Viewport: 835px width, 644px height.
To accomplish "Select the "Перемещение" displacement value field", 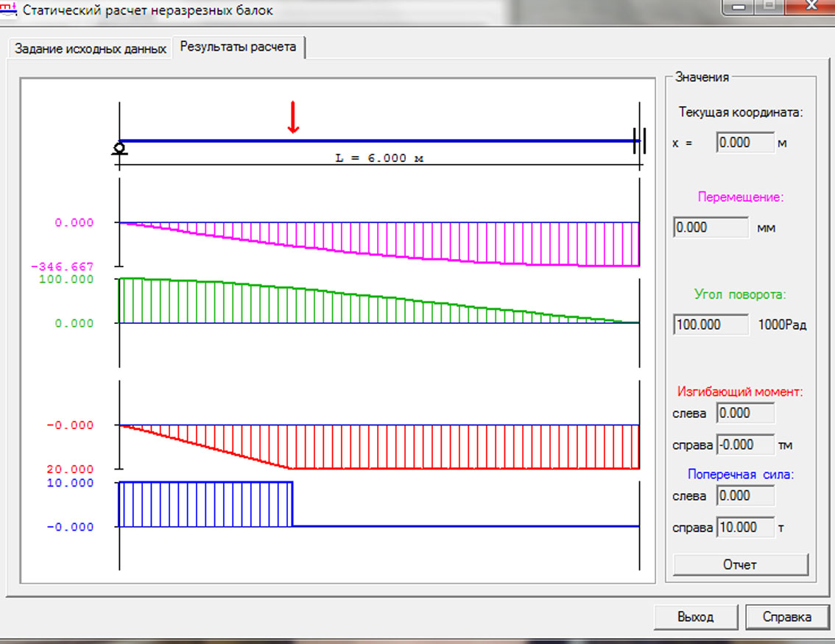I will click(711, 227).
